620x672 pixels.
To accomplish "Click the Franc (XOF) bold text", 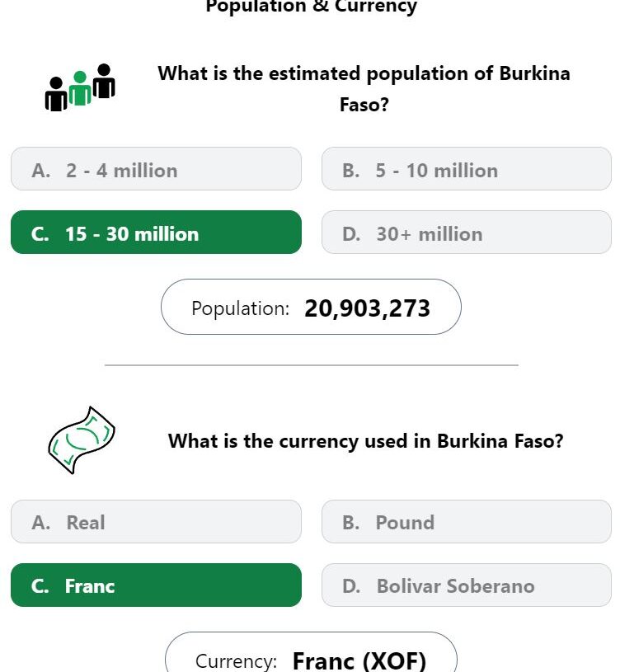I will (359, 660).
